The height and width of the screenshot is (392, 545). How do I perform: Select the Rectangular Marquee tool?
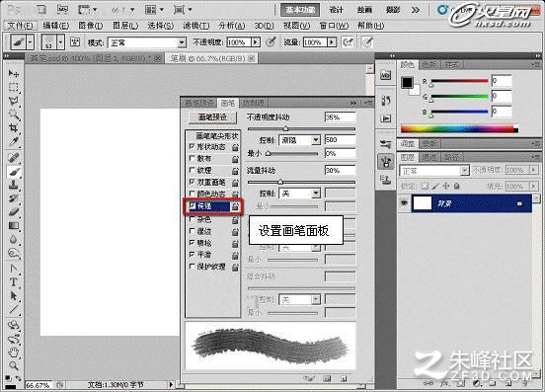(13, 87)
